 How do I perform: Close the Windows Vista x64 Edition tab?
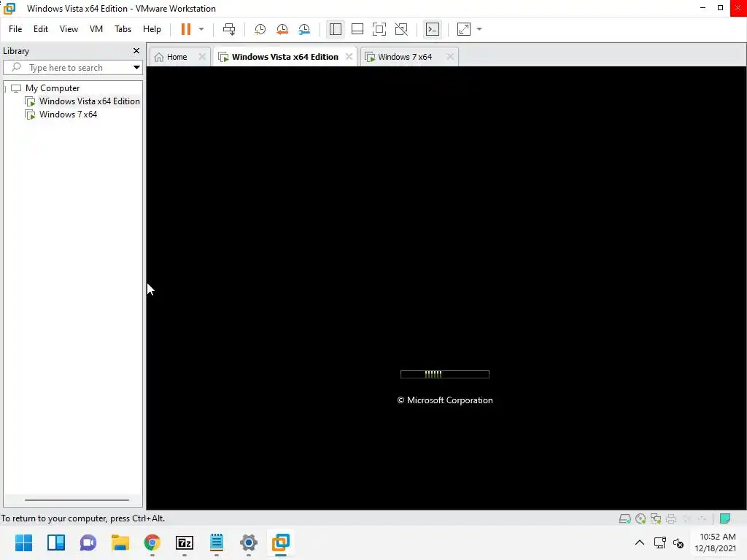(x=349, y=57)
